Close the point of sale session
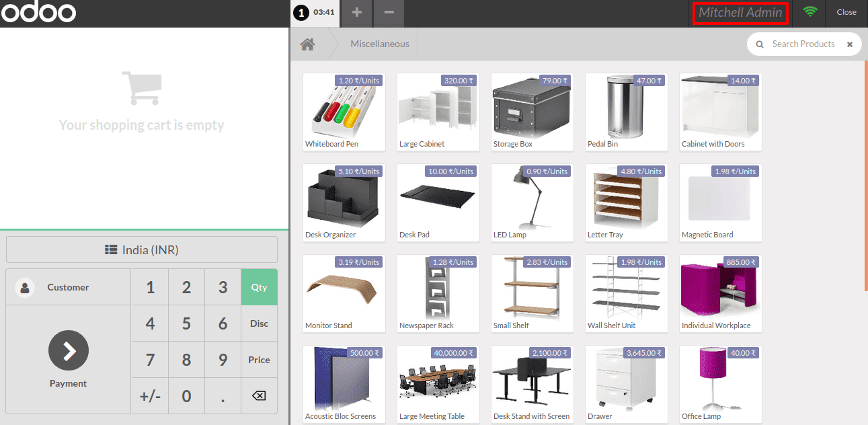 [x=846, y=12]
